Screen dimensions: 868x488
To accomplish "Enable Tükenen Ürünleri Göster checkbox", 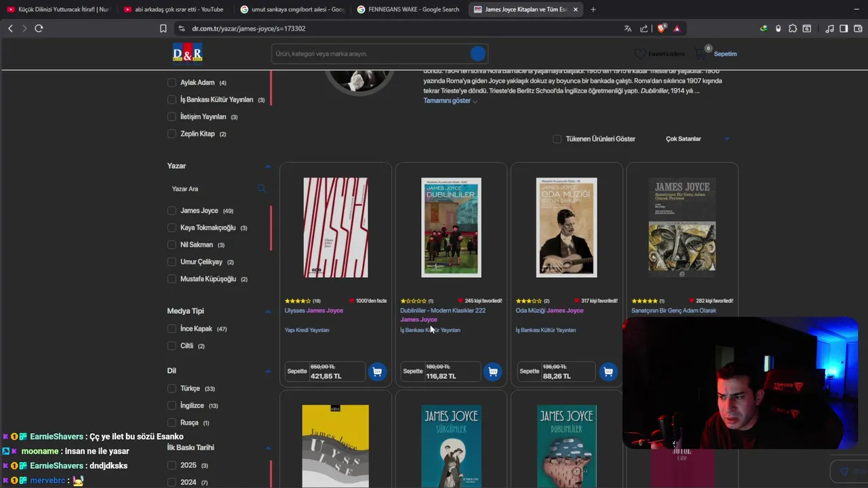I will click(x=557, y=139).
